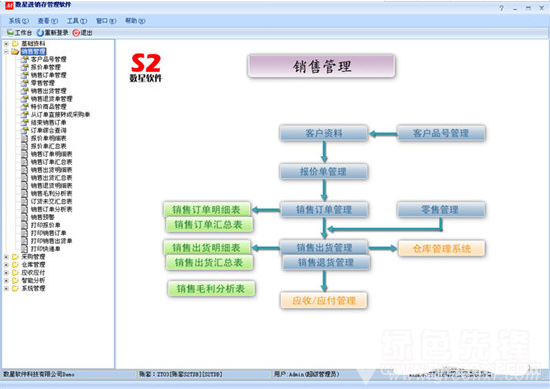The image size is (550, 389).
Task: Click the red 退出 exit icon
Action: (76, 33)
